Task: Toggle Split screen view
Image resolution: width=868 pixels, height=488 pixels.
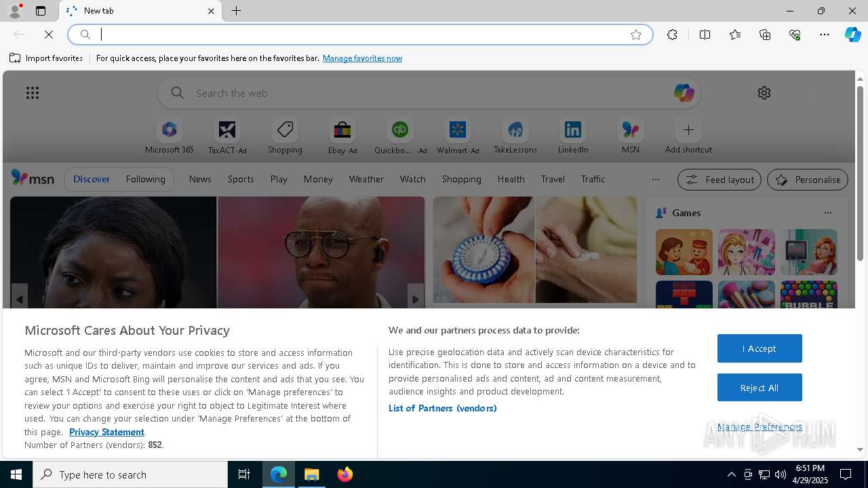Action: (x=705, y=35)
